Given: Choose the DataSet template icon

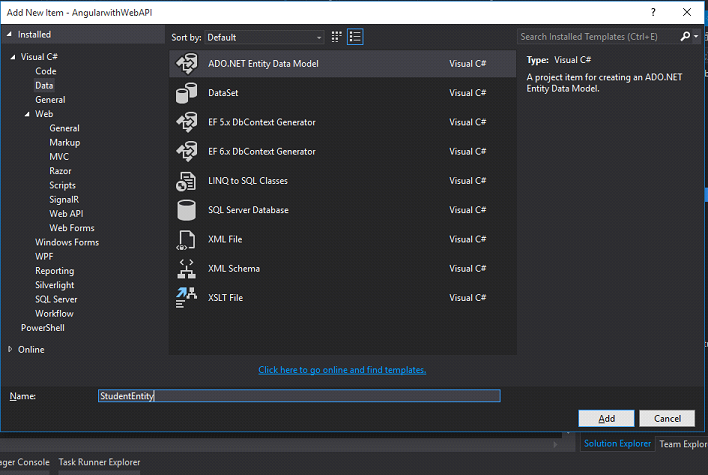Looking at the screenshot, I should 186,93.
